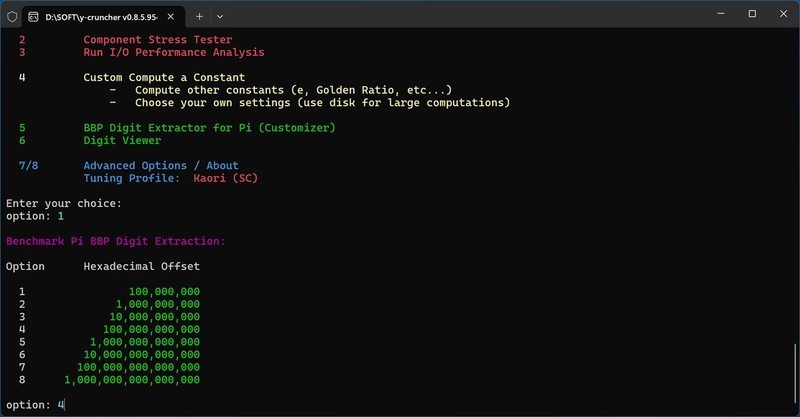Click the Run I/O Performance Analysis entry

(x=173, y=52)
